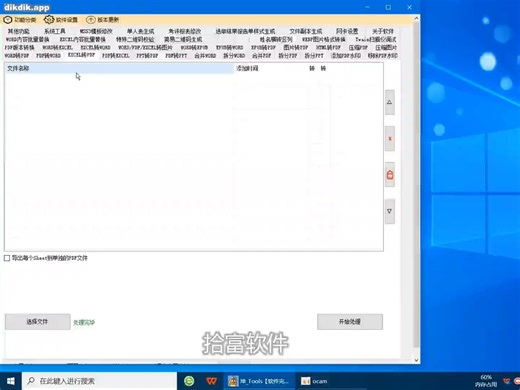Click the green 处理完毕 status text
520x390 pixels.
point(84,322)
